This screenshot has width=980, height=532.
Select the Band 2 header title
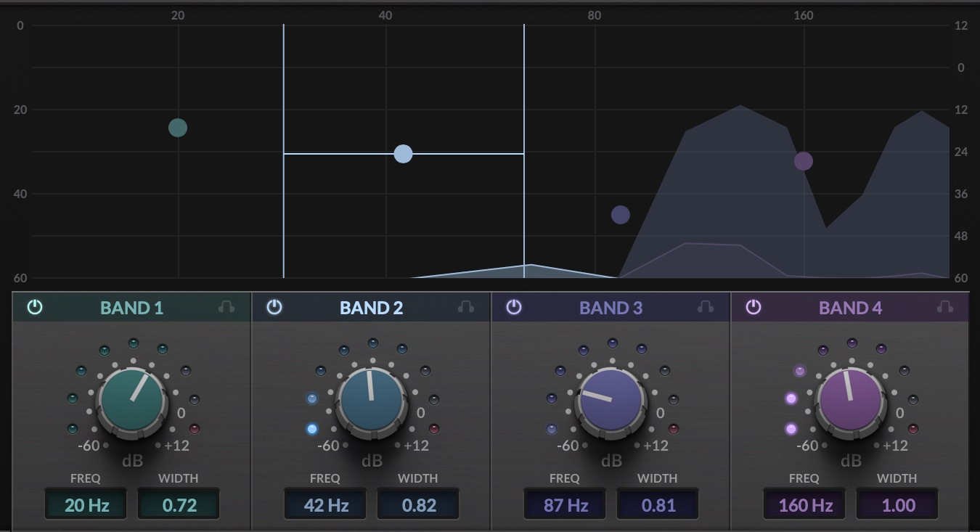coord(371,308)
